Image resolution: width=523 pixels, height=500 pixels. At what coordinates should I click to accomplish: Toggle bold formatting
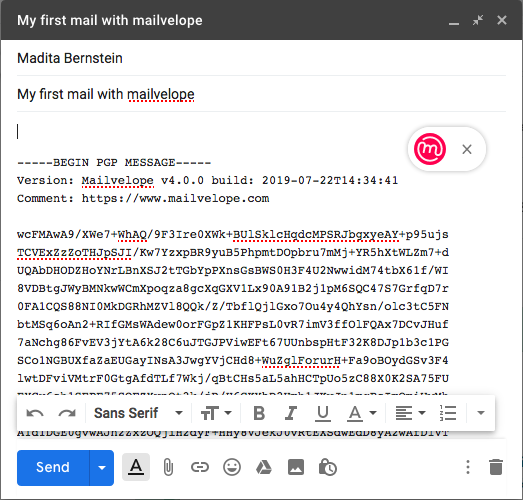tap(259, 413)
